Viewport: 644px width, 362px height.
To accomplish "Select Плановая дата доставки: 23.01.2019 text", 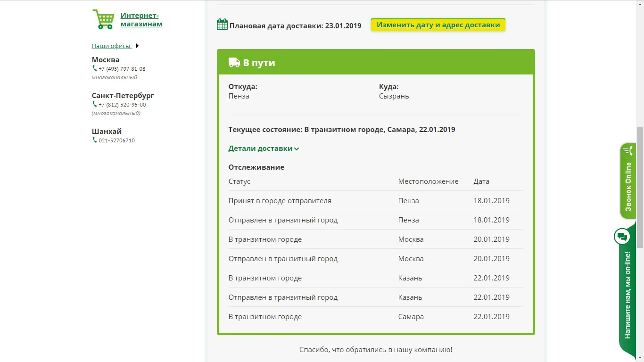I will 296,26.
